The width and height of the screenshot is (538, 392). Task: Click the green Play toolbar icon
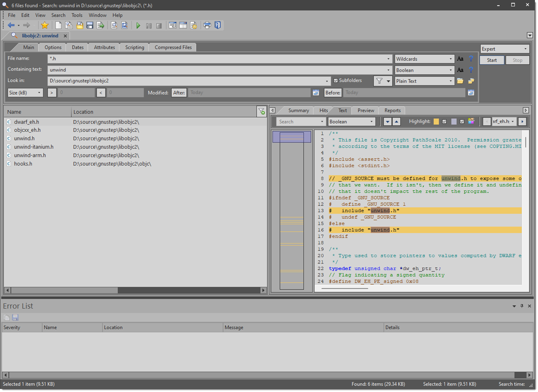[138, 26]
